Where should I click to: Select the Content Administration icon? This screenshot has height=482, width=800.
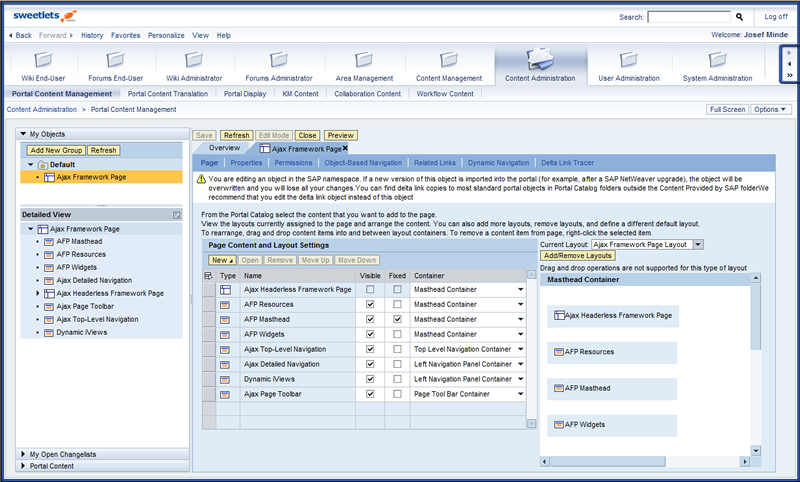[x=540, y=59]
